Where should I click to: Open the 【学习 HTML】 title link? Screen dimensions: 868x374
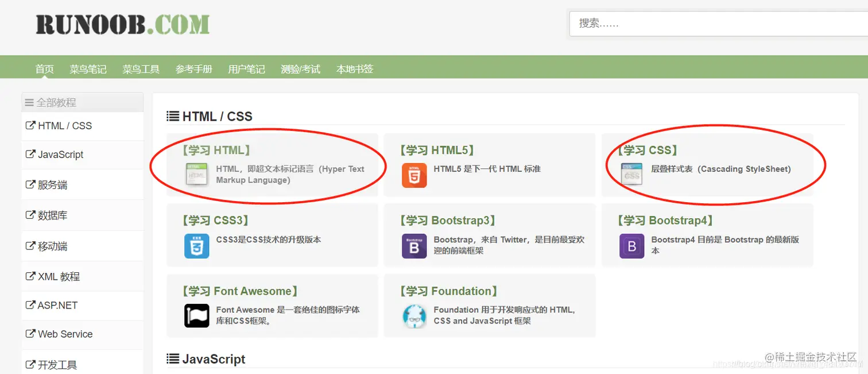point(216,151)
